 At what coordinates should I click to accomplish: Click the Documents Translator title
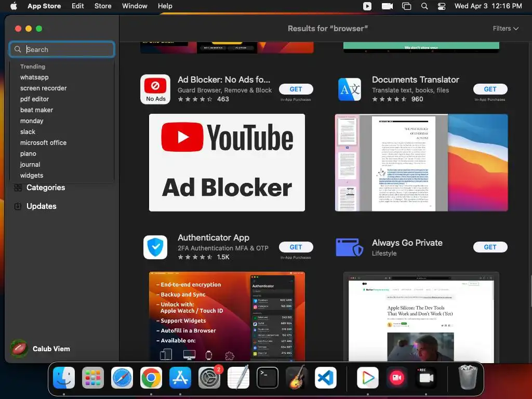415,79
